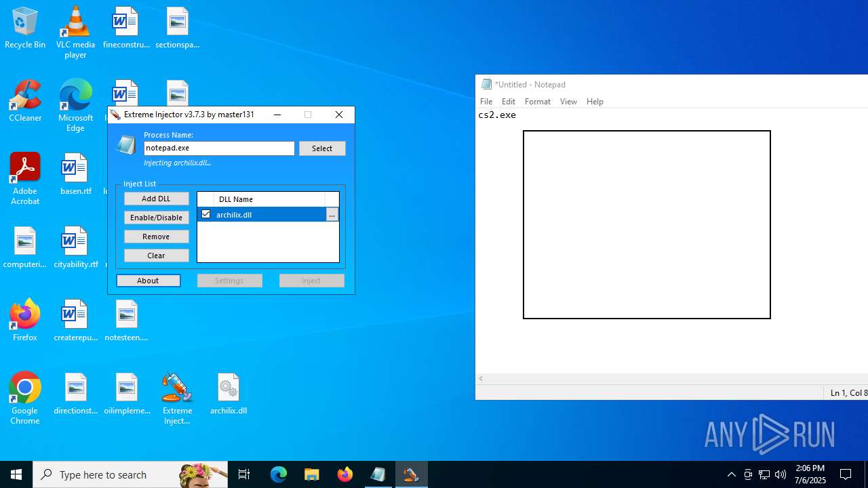Click Add DLL button
This screenshot has width=868, height=488.
click(156, 199)
